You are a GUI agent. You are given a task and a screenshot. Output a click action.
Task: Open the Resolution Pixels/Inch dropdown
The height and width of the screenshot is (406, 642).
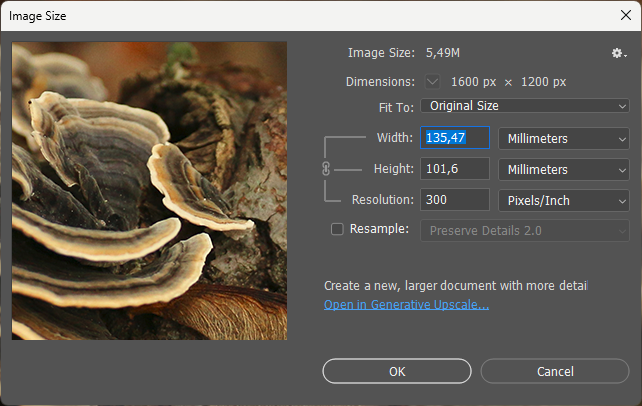[562, 200]
